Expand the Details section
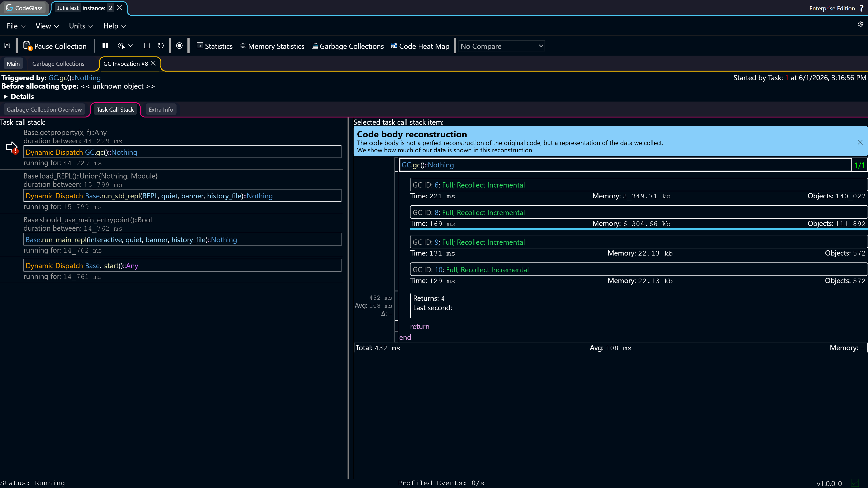The image size is (868, 488). (x=19, y=97)
